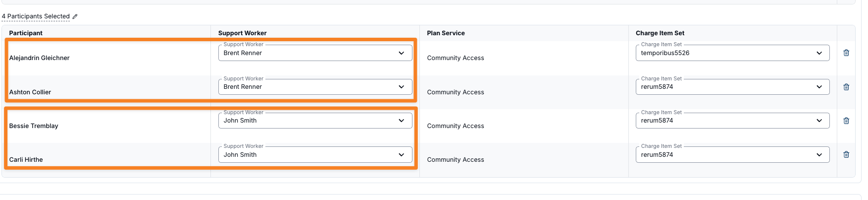Delete the Alejandrin Gleichner row via trash icon
Image resolution: width=868 pixels, height=200 pixels.
846,53
